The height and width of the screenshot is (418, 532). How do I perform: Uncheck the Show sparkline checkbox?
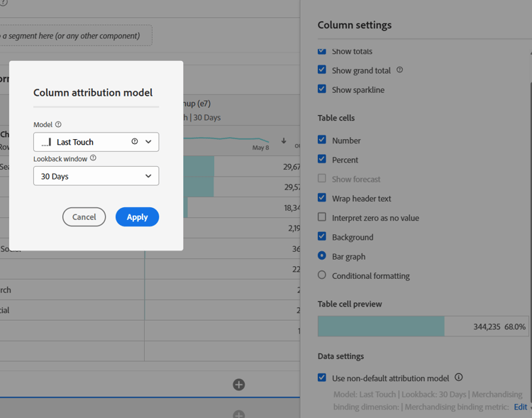point(322,89)
